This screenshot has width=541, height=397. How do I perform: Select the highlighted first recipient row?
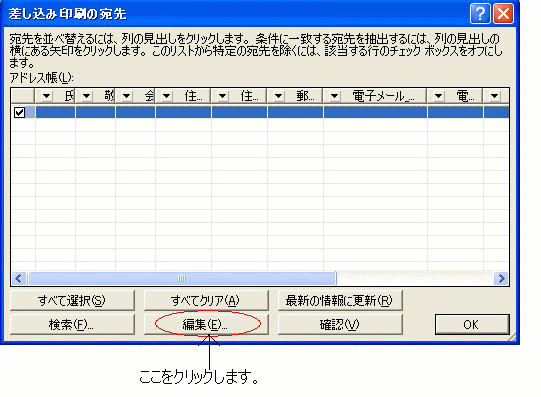260,112
